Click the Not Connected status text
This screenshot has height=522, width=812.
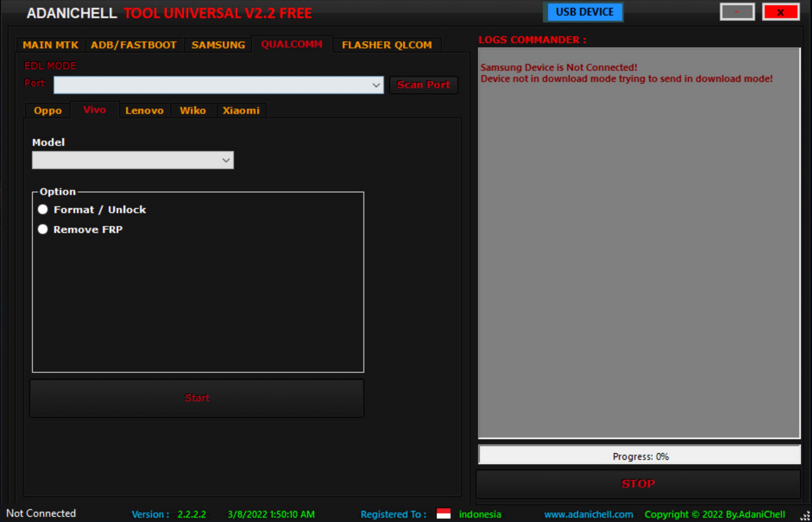tap(41, 513)
